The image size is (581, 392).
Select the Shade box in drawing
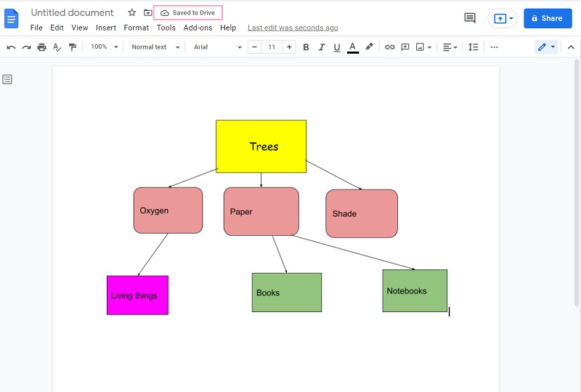[x=362, y=213]
